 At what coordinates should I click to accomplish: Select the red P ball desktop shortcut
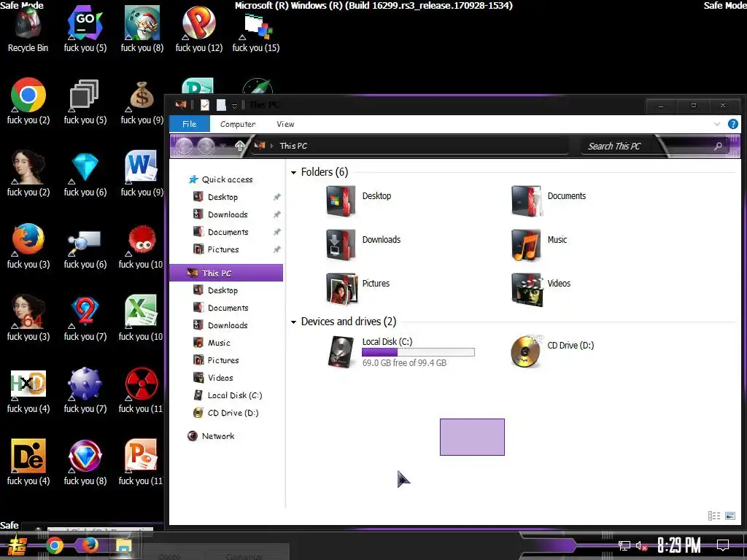[198, 29]
